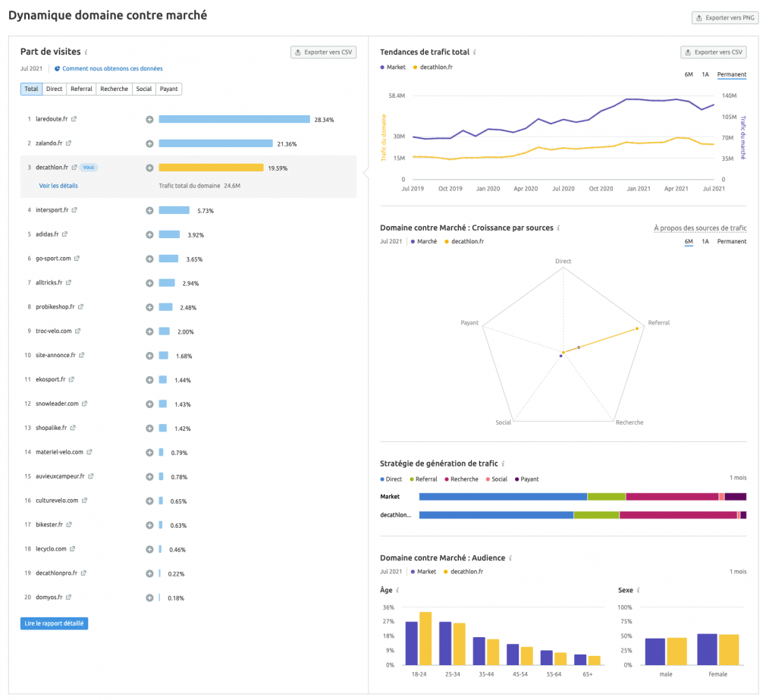Click Exporter vers PNG button

click(725, 18)
